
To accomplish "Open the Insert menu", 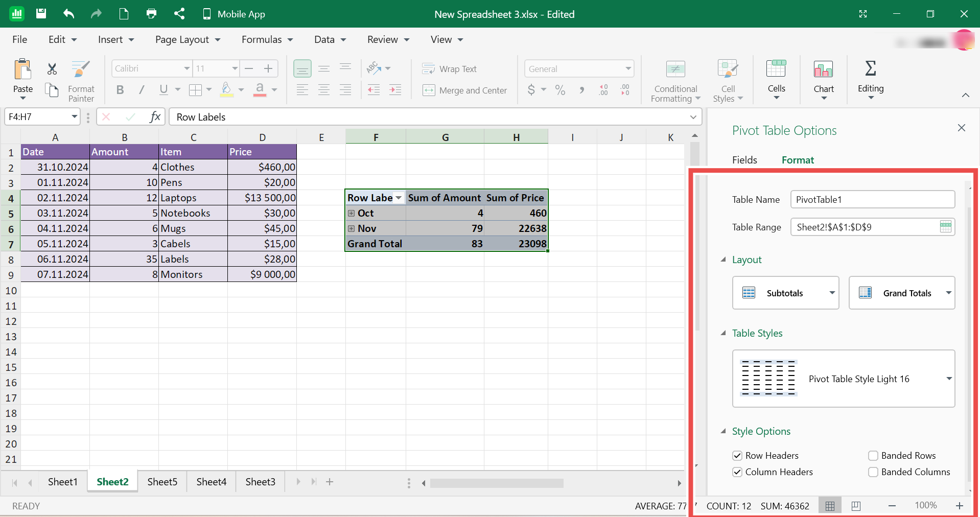I will tap(116, 39).
